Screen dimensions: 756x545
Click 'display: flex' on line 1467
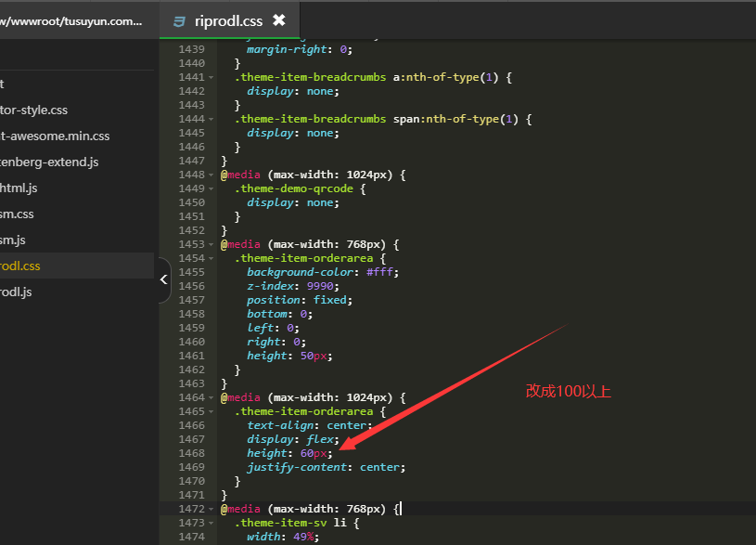coord(293,439)
